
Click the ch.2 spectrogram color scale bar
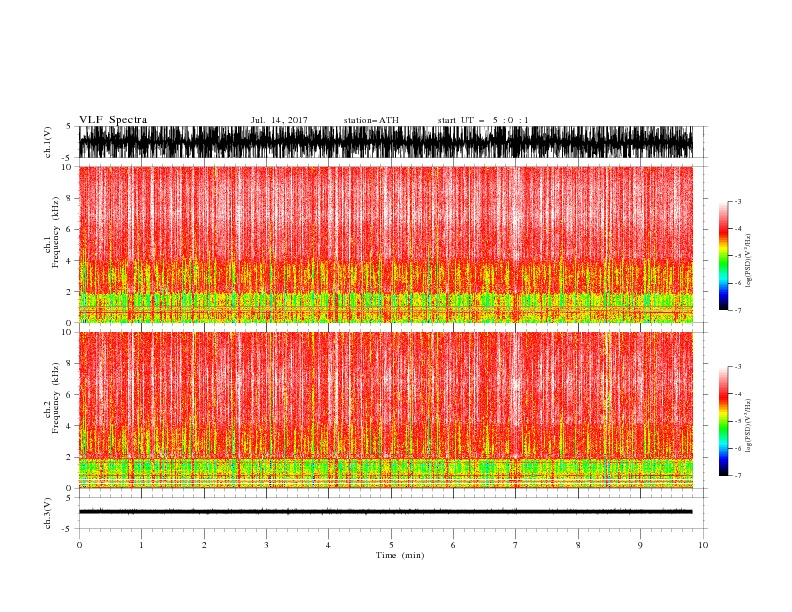(723, 421)
